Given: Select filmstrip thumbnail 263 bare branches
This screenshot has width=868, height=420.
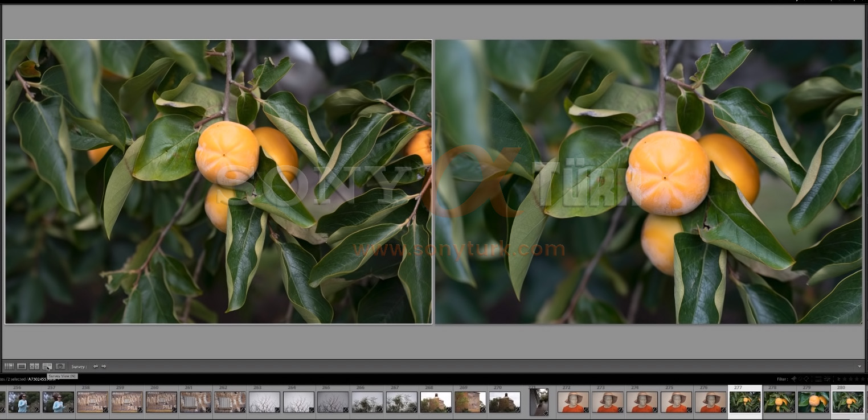Looking at the screenshot, I should (264, 402).
